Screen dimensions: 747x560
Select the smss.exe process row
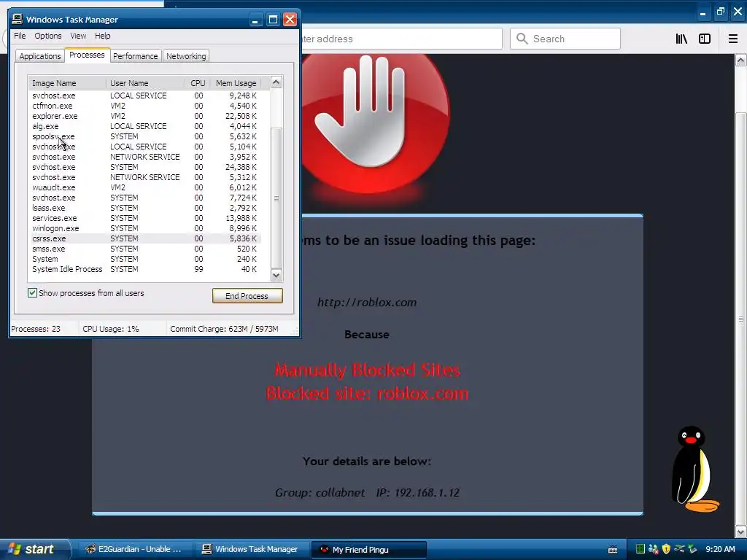click(x=145, y=249)
